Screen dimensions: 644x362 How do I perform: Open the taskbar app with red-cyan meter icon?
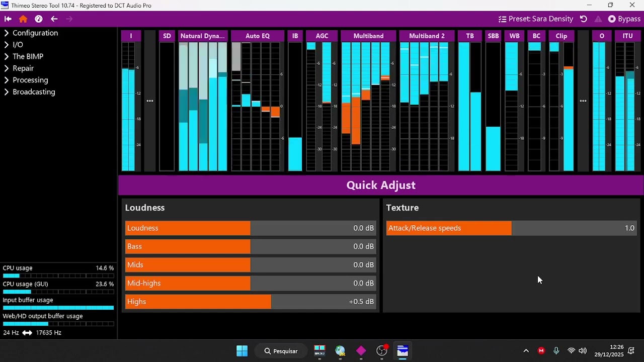pos(319,351)
